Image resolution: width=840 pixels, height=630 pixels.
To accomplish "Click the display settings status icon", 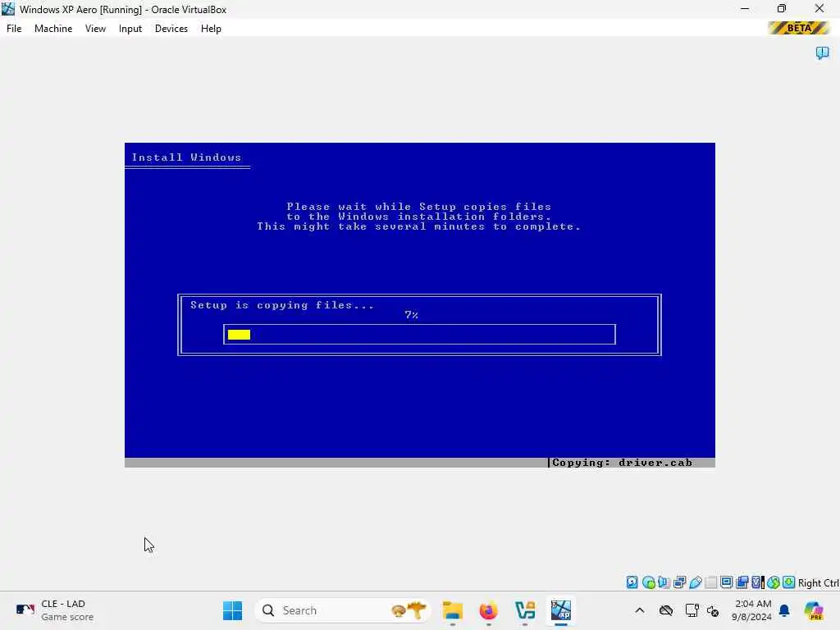I will [x=727, y=582].
